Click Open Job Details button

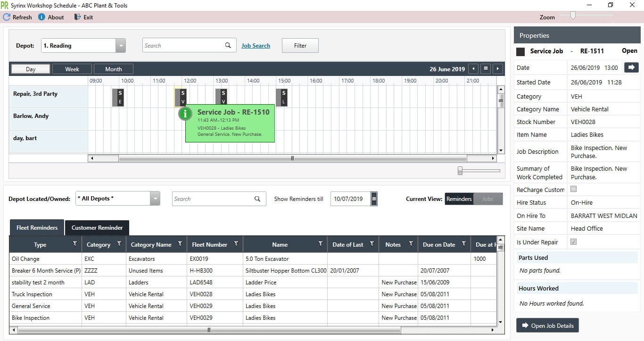[x=547, y=326]
